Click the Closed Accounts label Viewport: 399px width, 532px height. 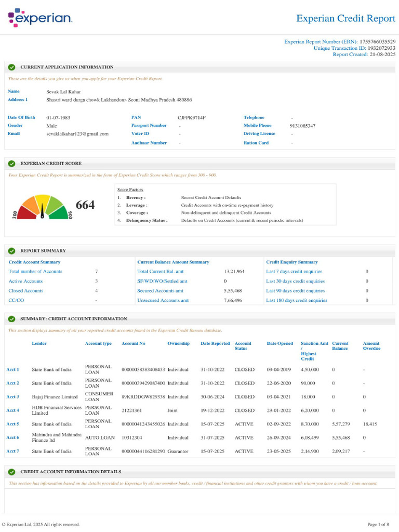pyautogui.click(x=26, y=291)
